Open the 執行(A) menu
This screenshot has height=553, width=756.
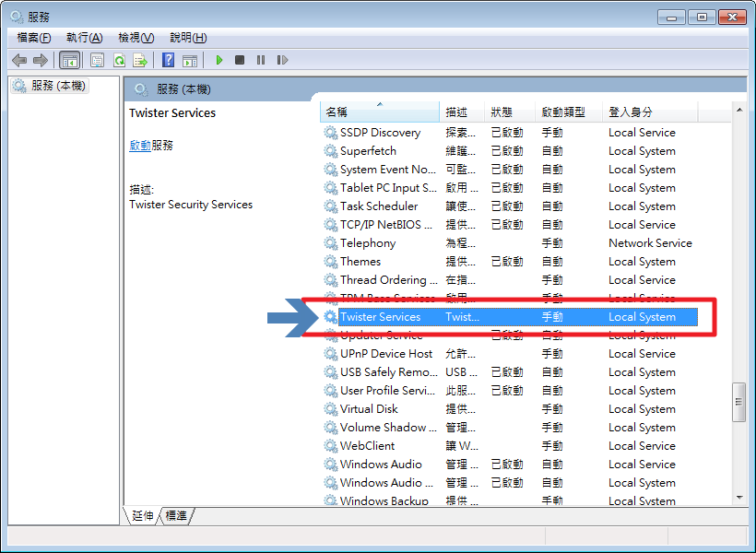tap(84, 38)
